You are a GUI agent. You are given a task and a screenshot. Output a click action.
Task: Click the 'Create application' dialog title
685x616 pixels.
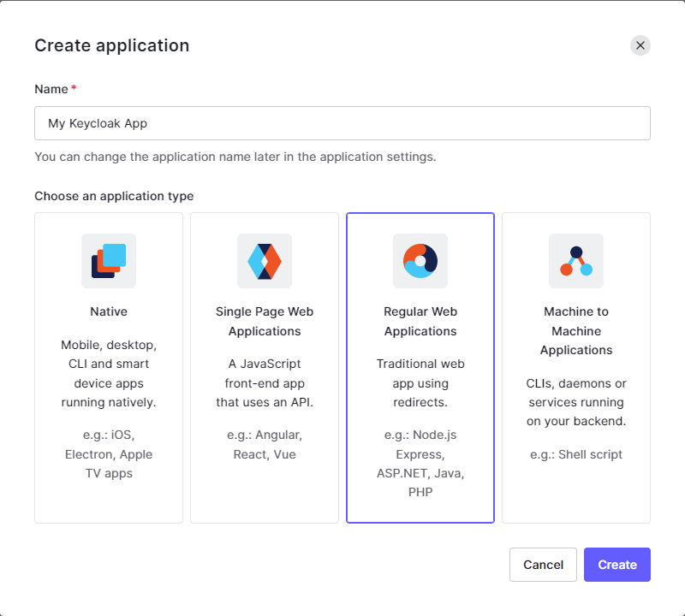tap(111, 45)
